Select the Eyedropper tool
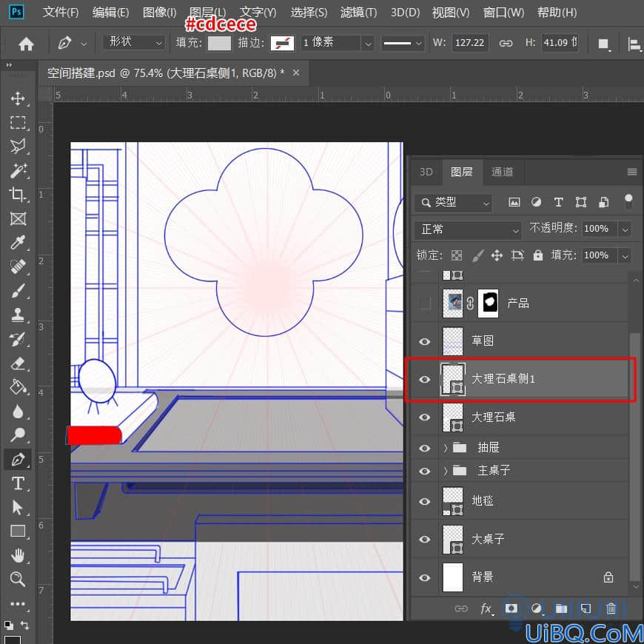 [18, 243]
